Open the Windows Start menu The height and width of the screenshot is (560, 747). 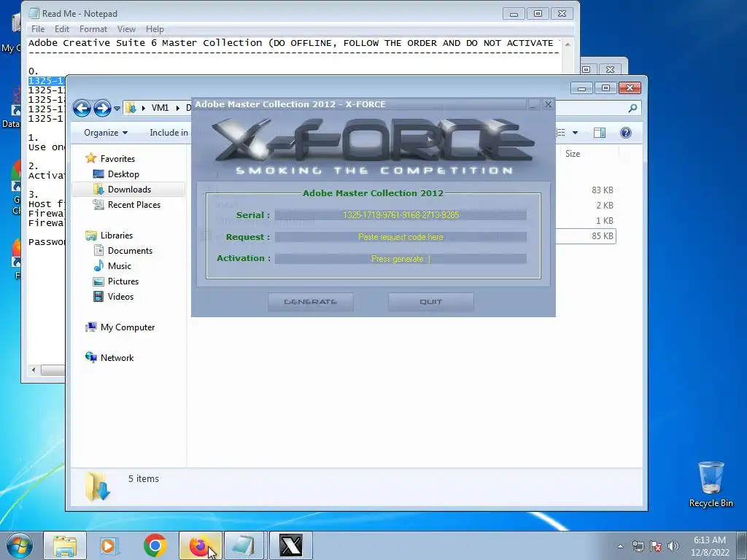(x=20, y=545)
